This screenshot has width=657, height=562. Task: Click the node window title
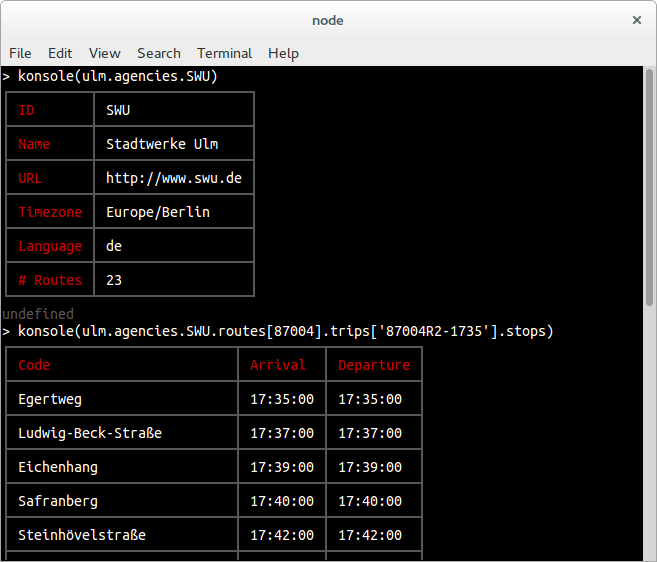(328, 21)
